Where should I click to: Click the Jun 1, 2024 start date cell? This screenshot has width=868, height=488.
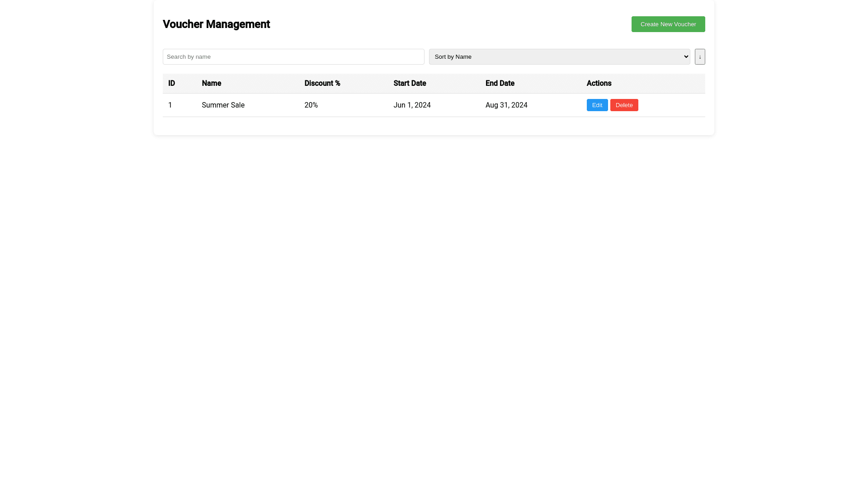pos(412,105)
